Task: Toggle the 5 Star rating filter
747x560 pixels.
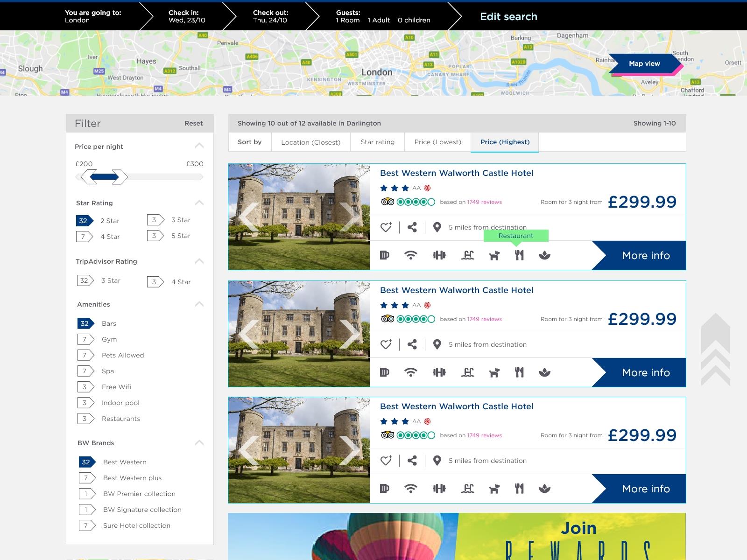Action: [155, 236]
